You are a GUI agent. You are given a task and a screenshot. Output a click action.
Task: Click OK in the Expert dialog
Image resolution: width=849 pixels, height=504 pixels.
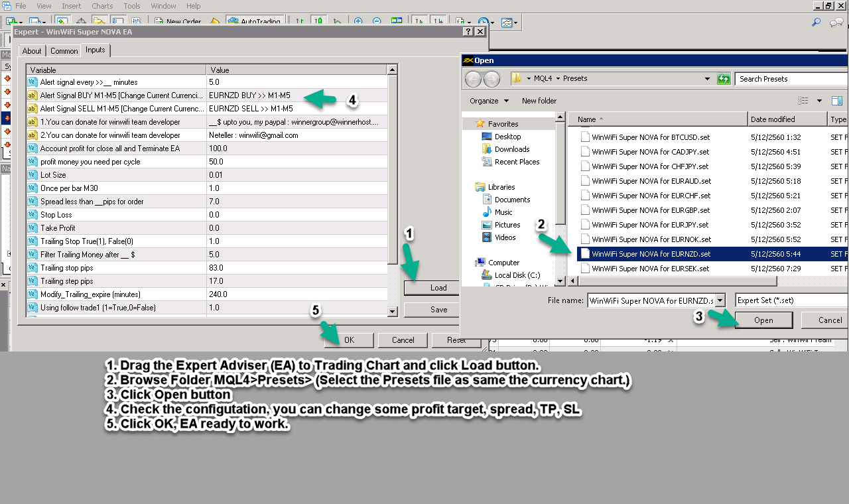pyautogui.click(x=349, y=340)
